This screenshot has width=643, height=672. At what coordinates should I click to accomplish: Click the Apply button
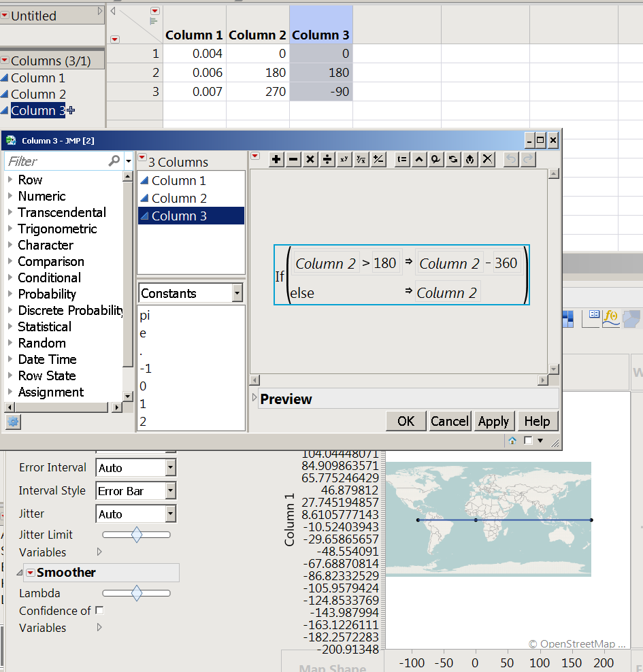pos(494,421)
